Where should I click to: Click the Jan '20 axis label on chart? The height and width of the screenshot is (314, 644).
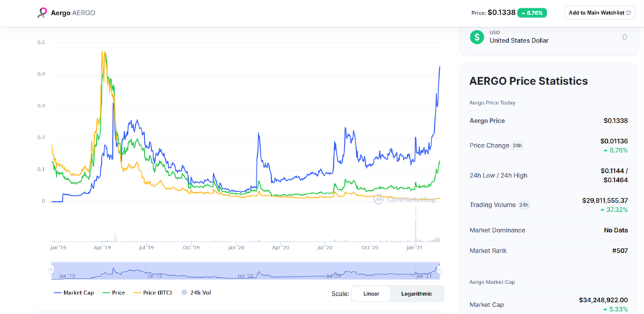click(236, 247)
